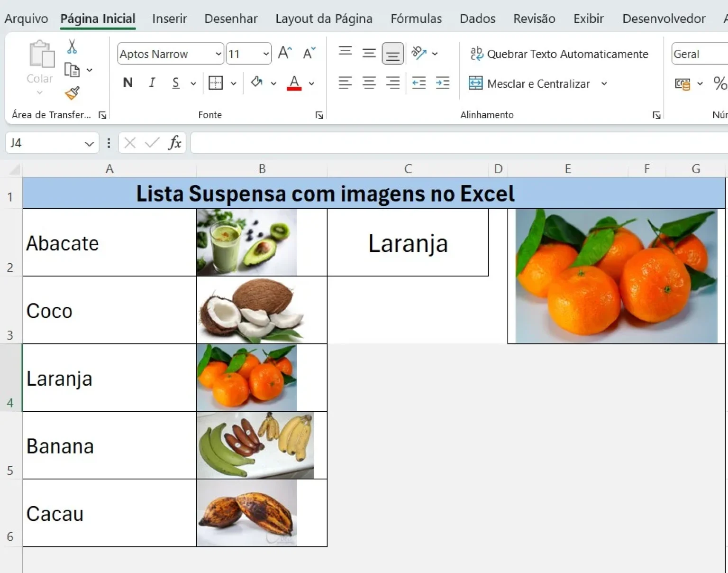Open the font size 11 dropdown
This screenshot has height=573, width=728.
(266, 54)
